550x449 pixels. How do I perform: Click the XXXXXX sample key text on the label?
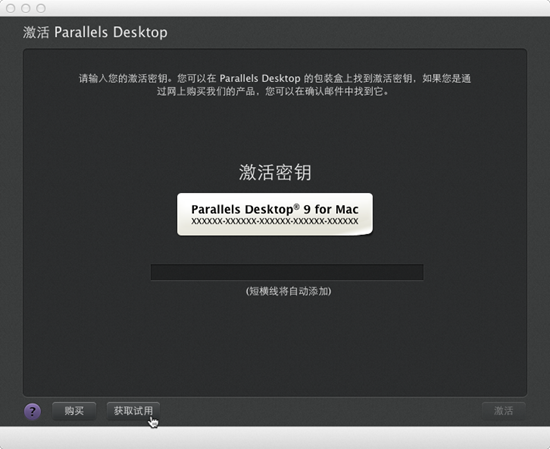pos(275,221)
